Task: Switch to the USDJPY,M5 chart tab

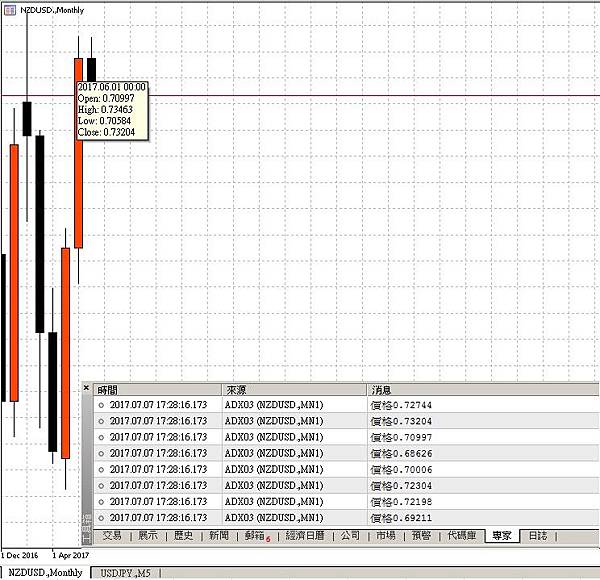Action: (126, 573)
